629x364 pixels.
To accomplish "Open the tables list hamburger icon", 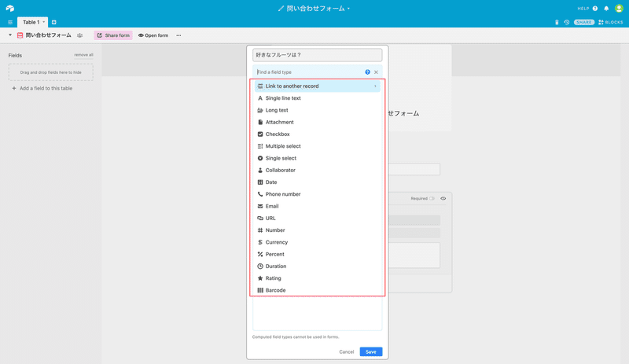I will [10, 22].
